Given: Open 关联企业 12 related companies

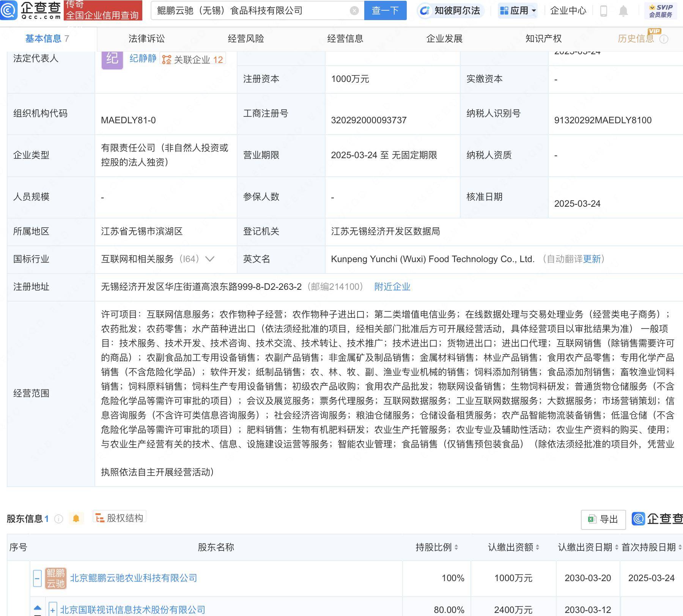Looking at the screenshot, I should pos(193,60).
